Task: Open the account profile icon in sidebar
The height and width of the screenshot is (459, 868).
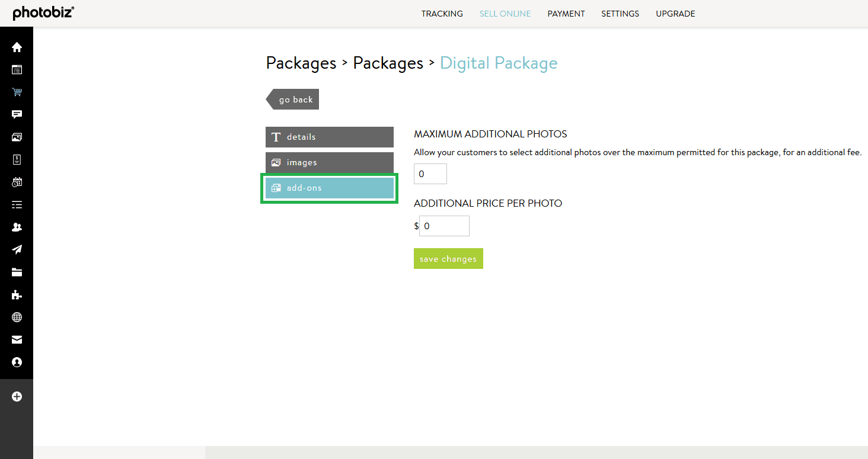Action: pyautogui.click(x=17, y=362)
